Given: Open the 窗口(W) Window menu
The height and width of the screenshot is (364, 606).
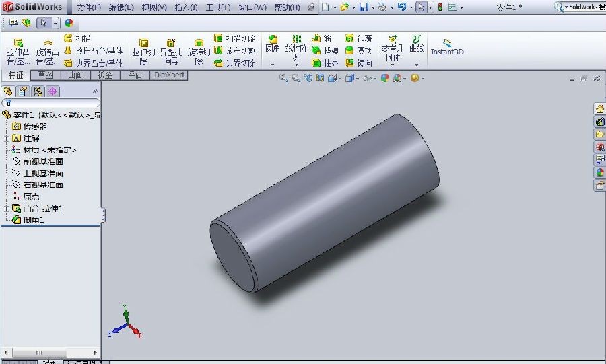Looking at the screenshot, I should [252, 7].
